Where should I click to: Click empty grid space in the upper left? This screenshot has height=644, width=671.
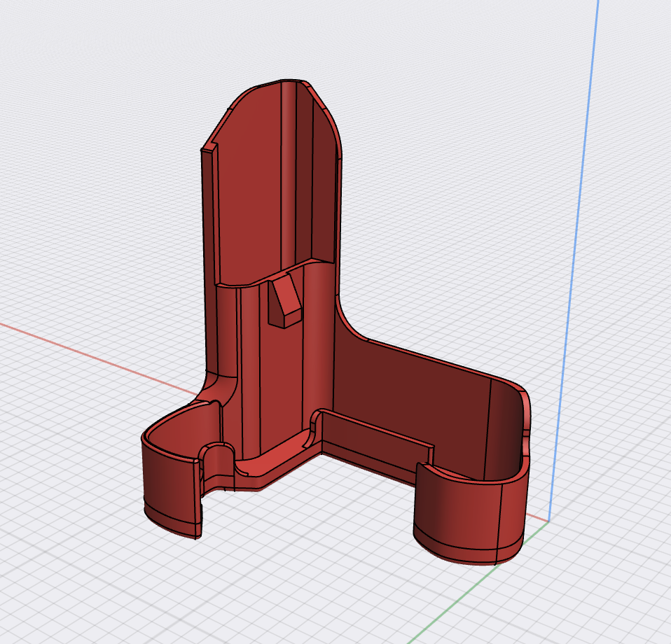(84, 105)
